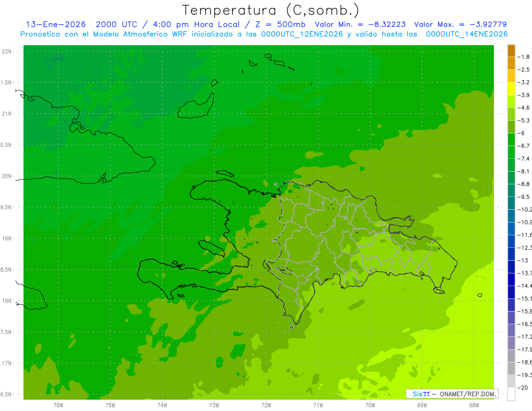
Task: Click the '-3.2' colorbar value
Action: [x=524, y=82]
